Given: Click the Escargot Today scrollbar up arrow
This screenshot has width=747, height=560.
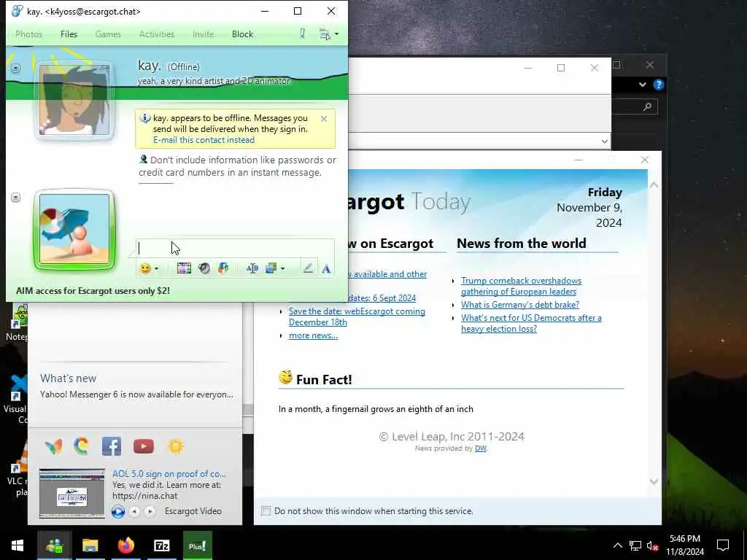Looking at the screenshot, I should (x=654, y=184).
